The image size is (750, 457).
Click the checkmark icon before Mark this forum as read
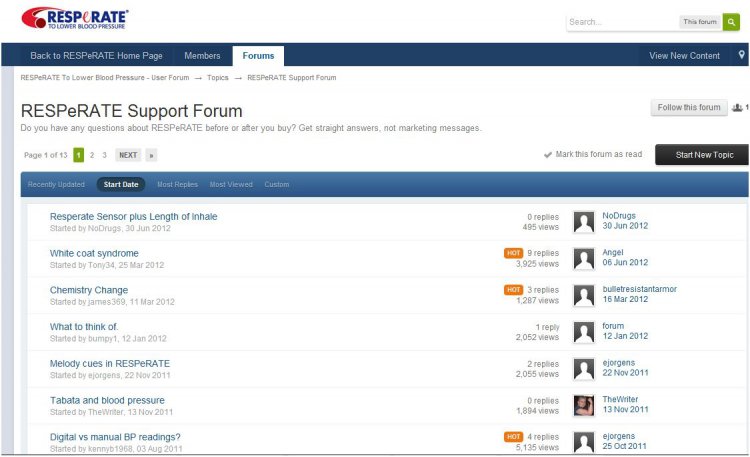(x=548, y=155)
